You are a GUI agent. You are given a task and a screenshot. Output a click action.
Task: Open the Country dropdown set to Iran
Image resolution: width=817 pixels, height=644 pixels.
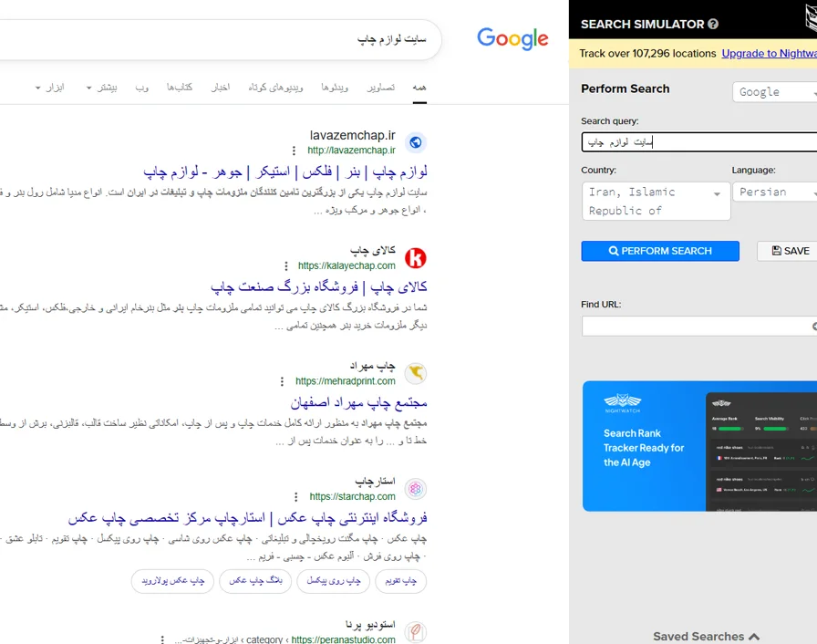[656, 201]
